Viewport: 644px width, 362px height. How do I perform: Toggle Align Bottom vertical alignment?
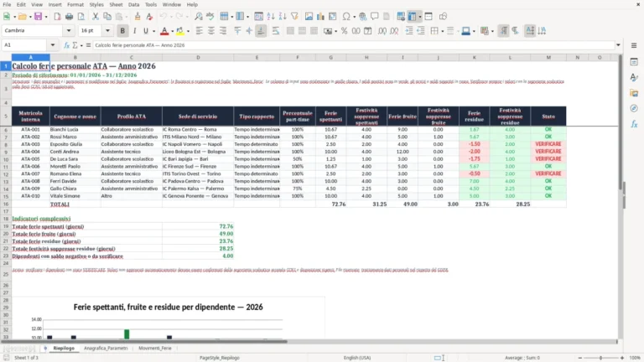(x=261, y=31)
